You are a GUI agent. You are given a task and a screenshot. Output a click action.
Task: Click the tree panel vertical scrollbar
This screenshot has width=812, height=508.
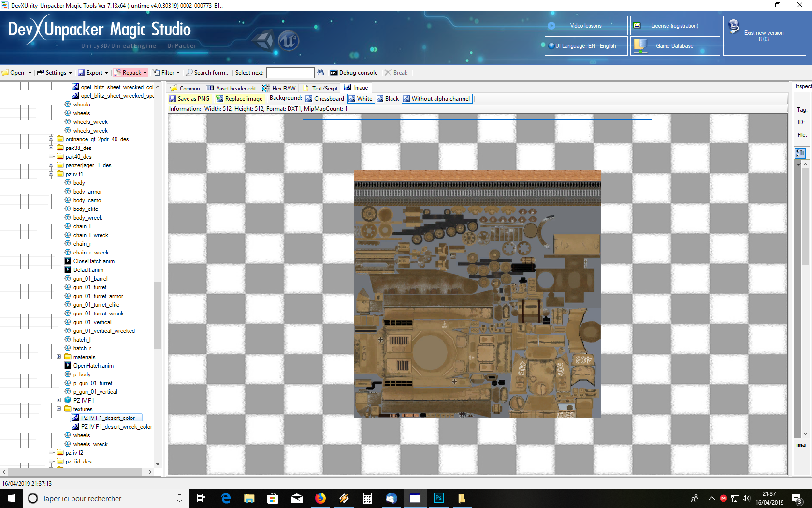point(158,314)
